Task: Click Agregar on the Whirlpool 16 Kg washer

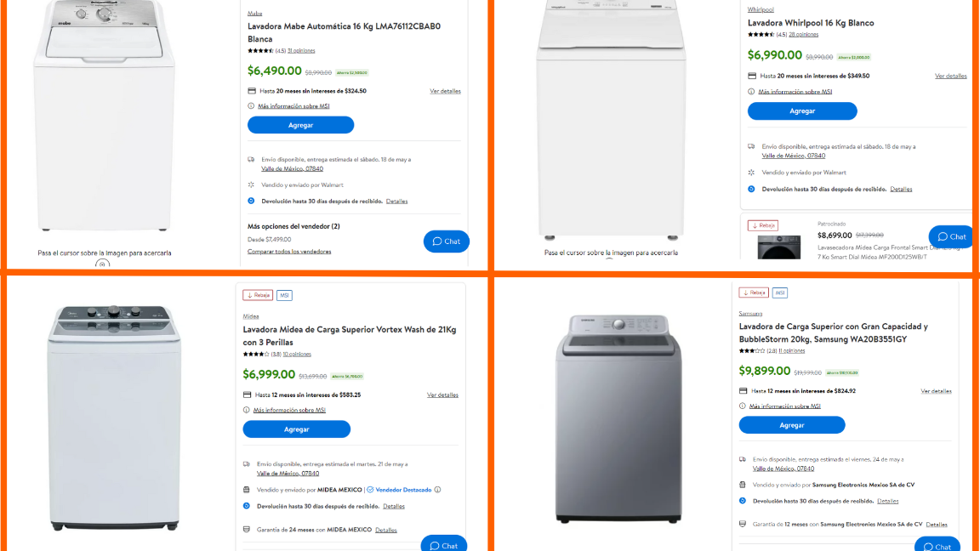Action: coord(802,111)
